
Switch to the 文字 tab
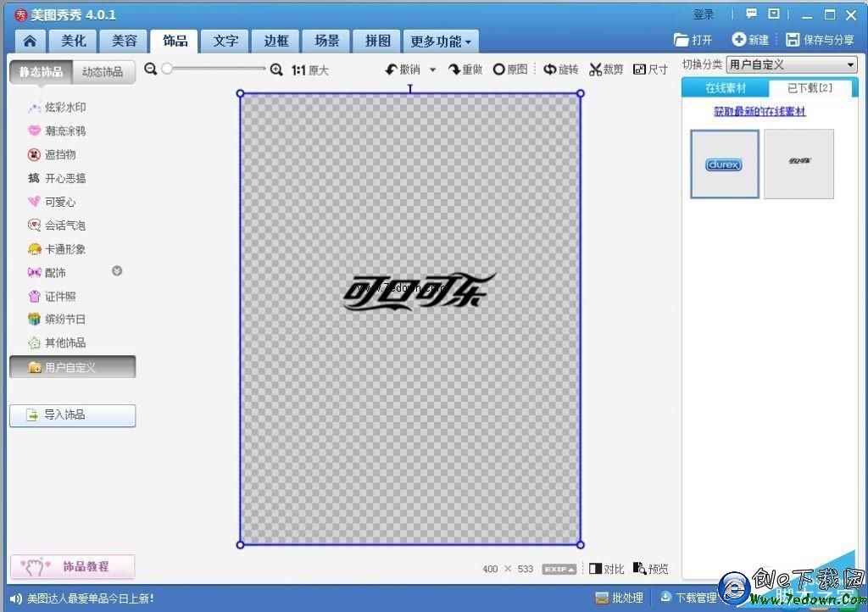point(225,41)
